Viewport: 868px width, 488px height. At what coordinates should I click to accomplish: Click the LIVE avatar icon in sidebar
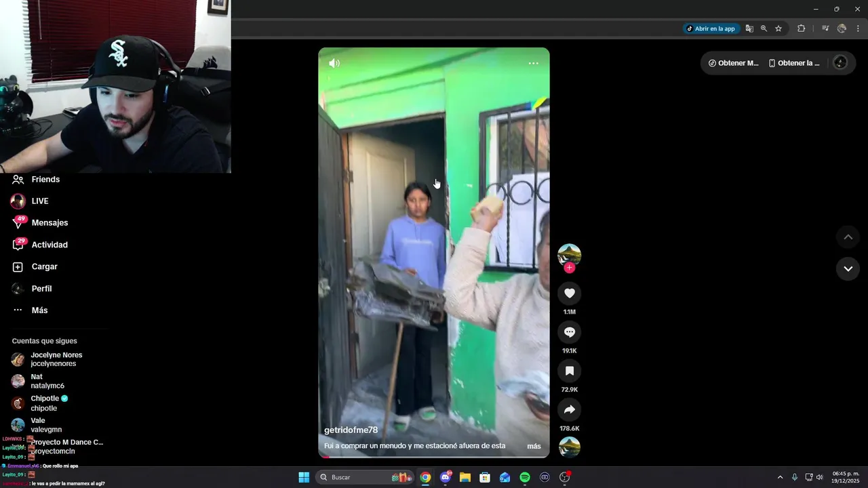tap(18, 201)
